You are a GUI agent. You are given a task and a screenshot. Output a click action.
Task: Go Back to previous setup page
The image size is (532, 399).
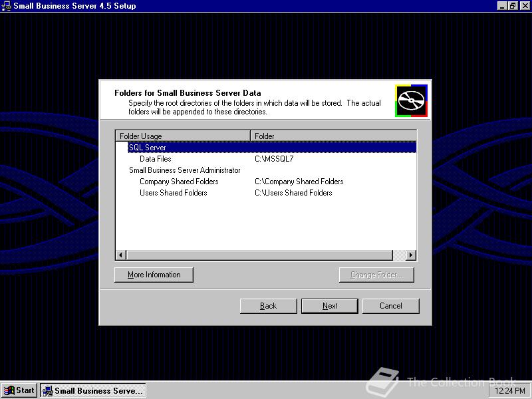coord(268,306)
